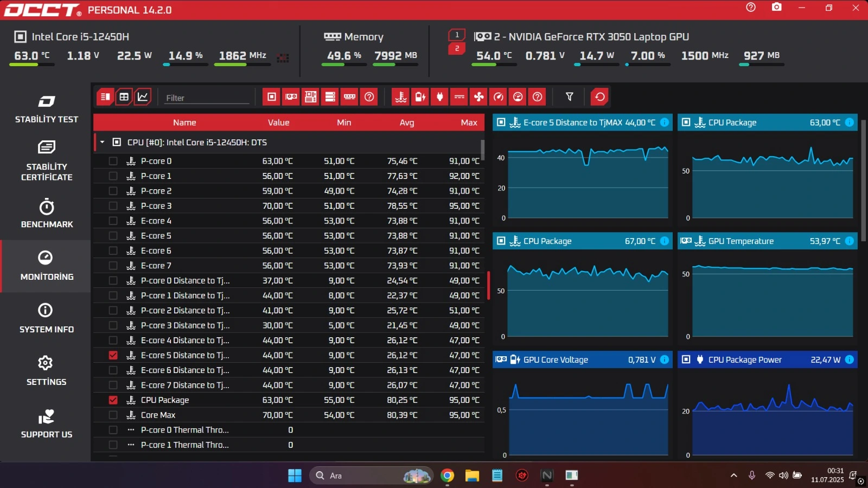Viewport: 868px width, 488px height.
Task: Uncheck the CPU Package row checkbox
Action: pyautogui.click(x=113, y=400)
